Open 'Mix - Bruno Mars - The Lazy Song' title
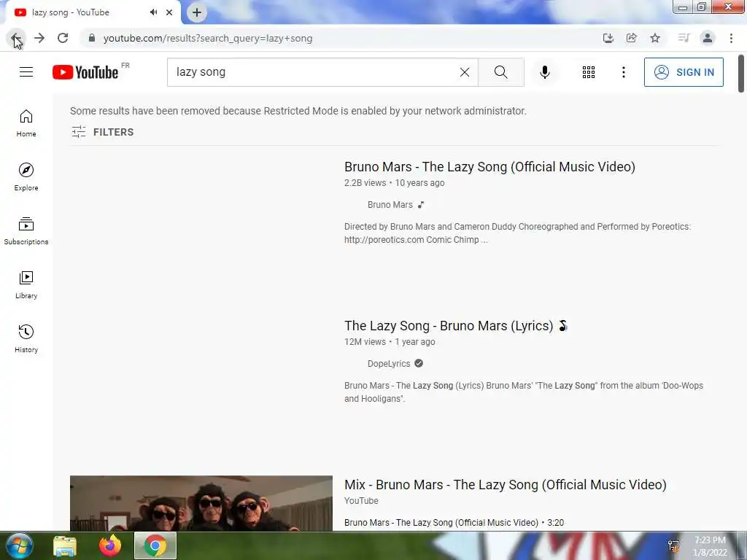Screen dimensions: 747x560 (x=505, y=485)
